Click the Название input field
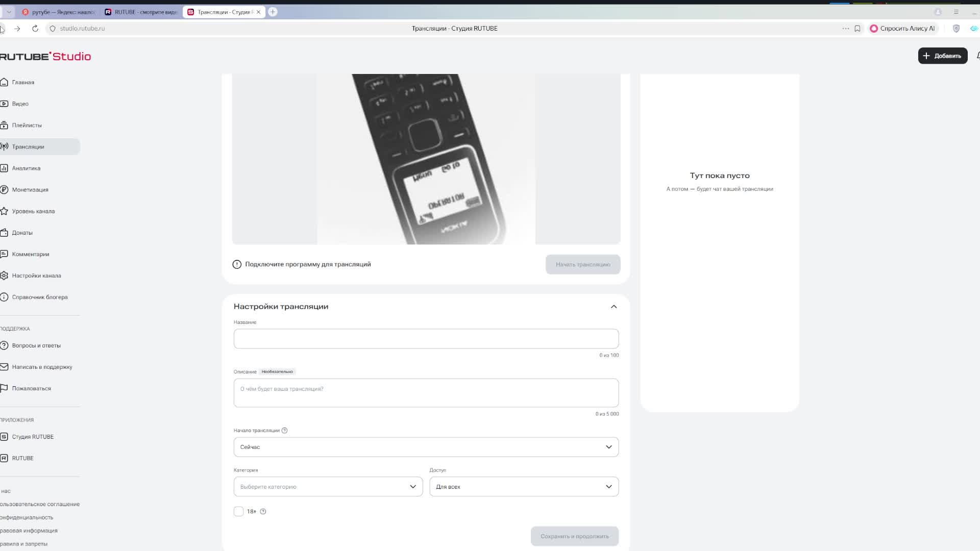This screenshot has width=980, height=551. click(x=426, y=339)
